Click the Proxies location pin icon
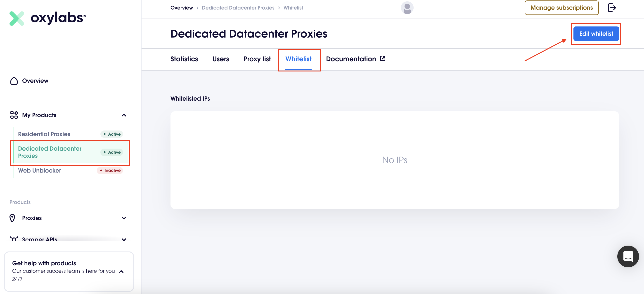The height and width of the screenshot is (294, 644). (12, 218)
